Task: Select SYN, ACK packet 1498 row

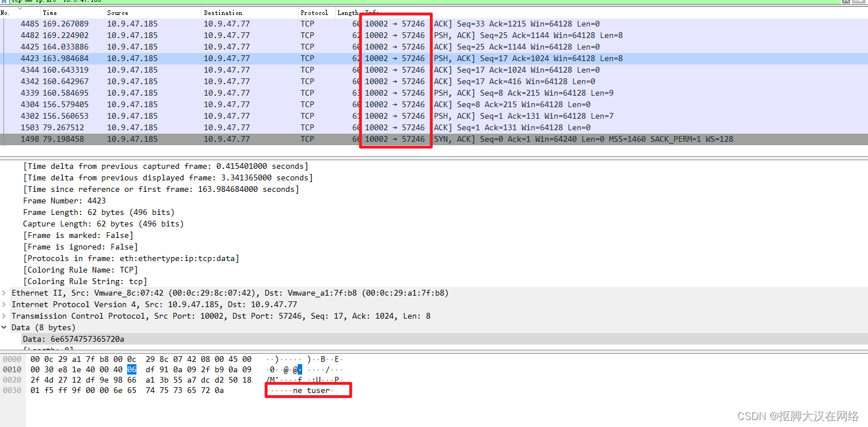Action: pos(434,139)
